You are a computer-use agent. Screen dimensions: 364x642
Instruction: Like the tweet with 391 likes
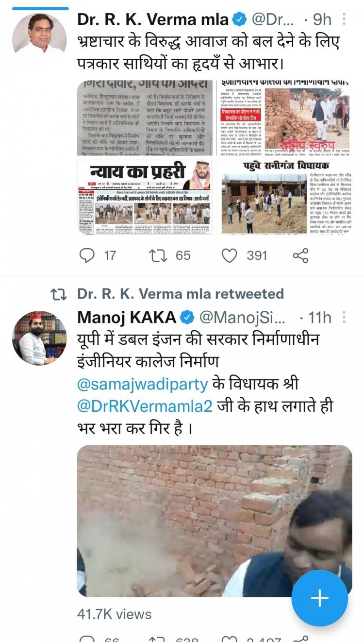point(229,255)
